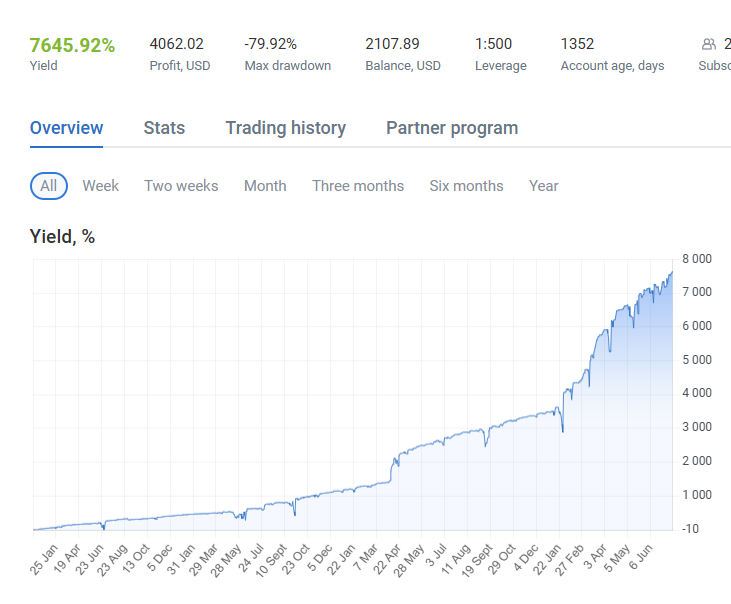731x604 pixels.
Task: Switch to Trading history tab
Action: [286, 128]
